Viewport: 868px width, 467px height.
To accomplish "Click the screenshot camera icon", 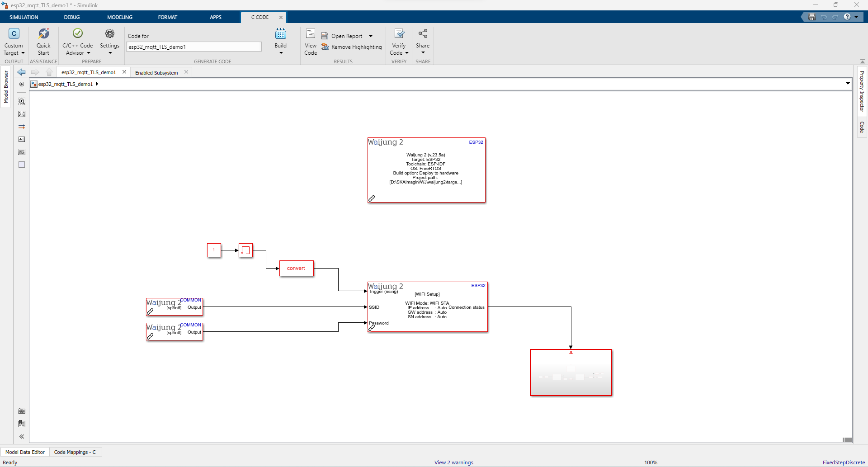I will 22,411.
